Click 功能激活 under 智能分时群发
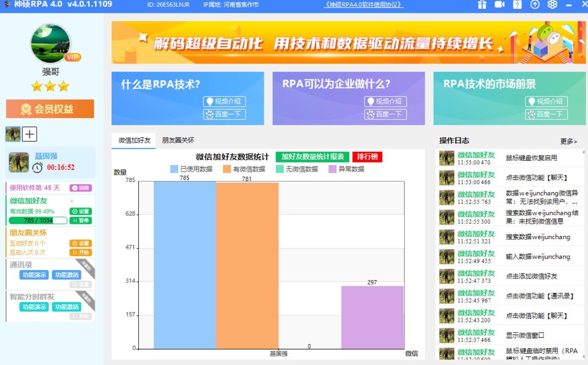This screenshot has width=588, height=365. (67, 307)
